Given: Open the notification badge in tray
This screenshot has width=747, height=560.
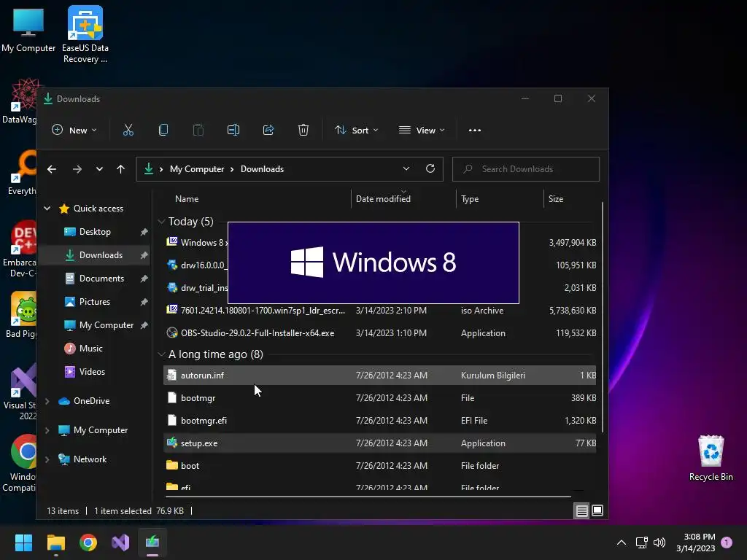Looking at the screenshot, I should click(x=727, y=542).
